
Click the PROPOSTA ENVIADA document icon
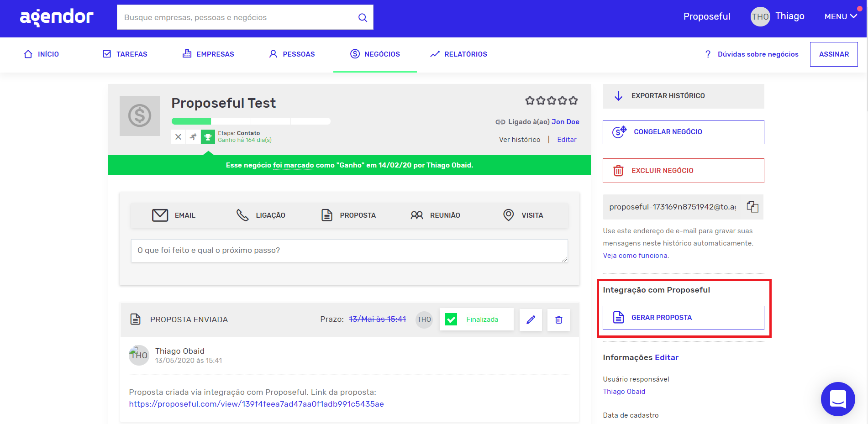(135, 319)
